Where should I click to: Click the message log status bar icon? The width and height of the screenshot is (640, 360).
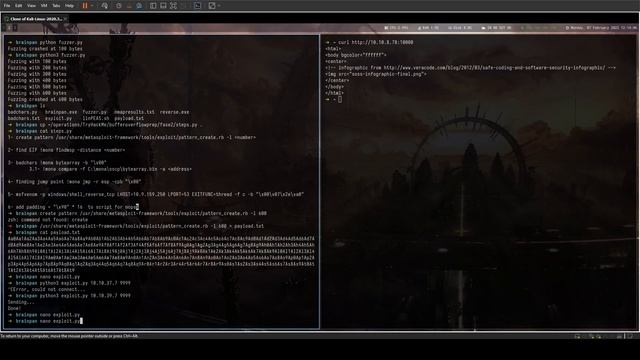click(630, 336)
